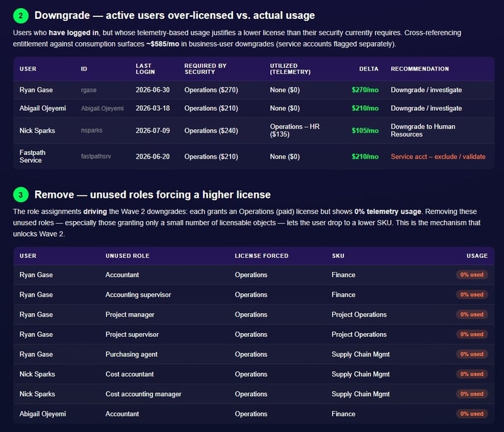Click the green number 2 section badge
The width and height of the screenshot is (504, 432).
pyautogui.click(x=21, y=16)
